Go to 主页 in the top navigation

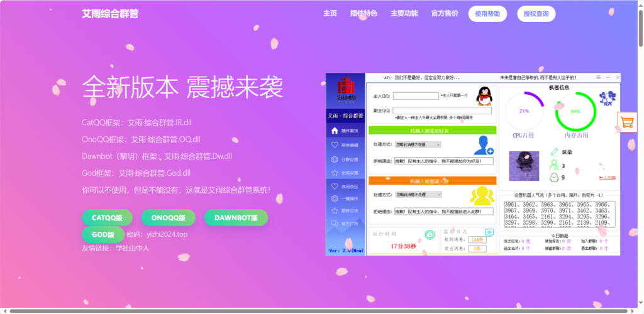pos(330,14)
